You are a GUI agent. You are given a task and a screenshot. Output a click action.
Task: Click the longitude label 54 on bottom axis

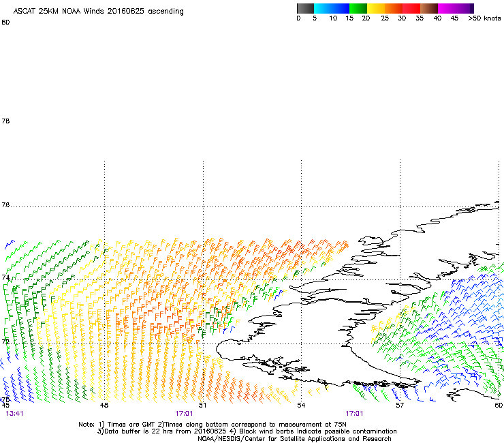click(301, 405)
